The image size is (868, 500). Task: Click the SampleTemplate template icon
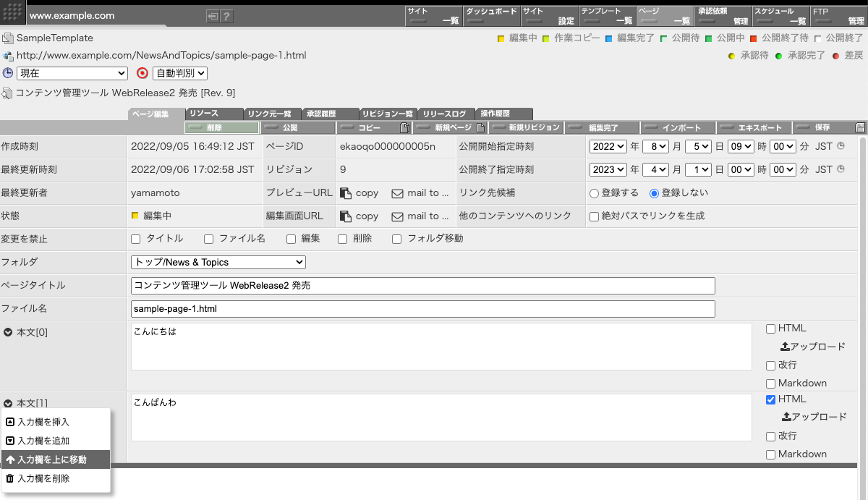pyautogui.click(x=7, y=38)
